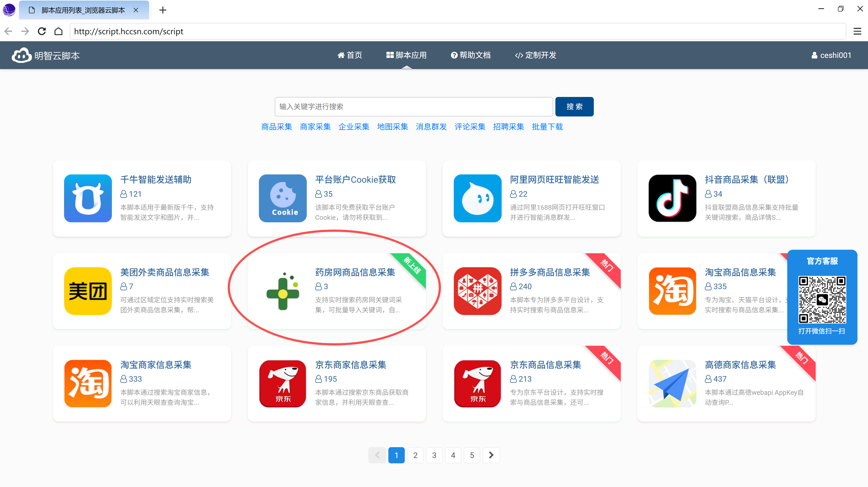The image size is (868, 487).
Task: Click the Wangwang blue droplet icon
Action: coord(477,198)
